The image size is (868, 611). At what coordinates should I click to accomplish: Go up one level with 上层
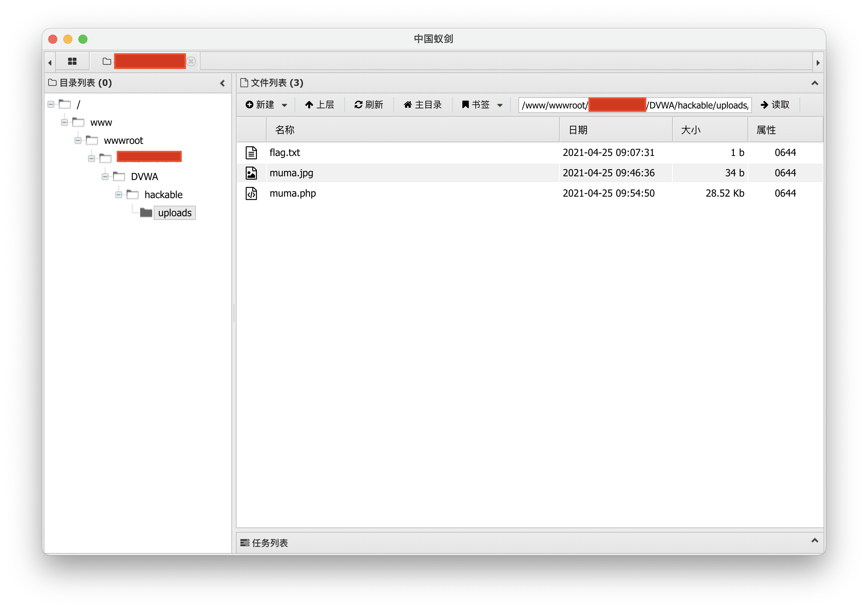pyautogui.click(x=319, y=105)
